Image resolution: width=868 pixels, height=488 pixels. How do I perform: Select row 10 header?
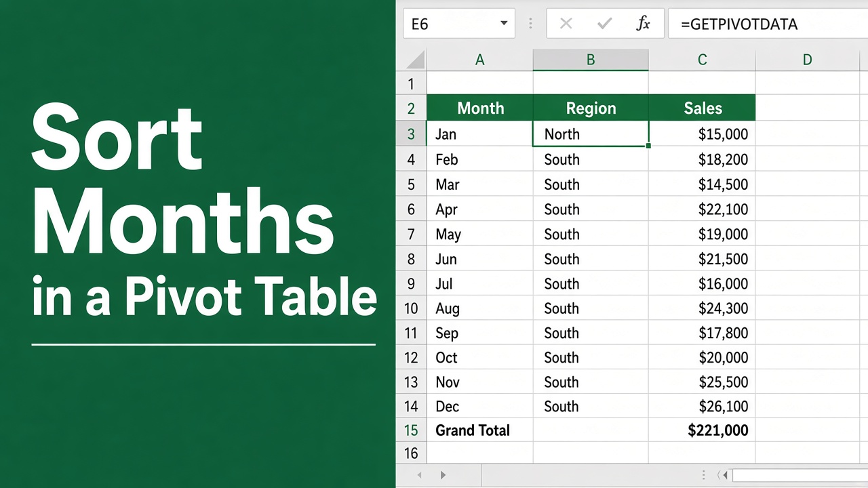(x=411, y=308)
